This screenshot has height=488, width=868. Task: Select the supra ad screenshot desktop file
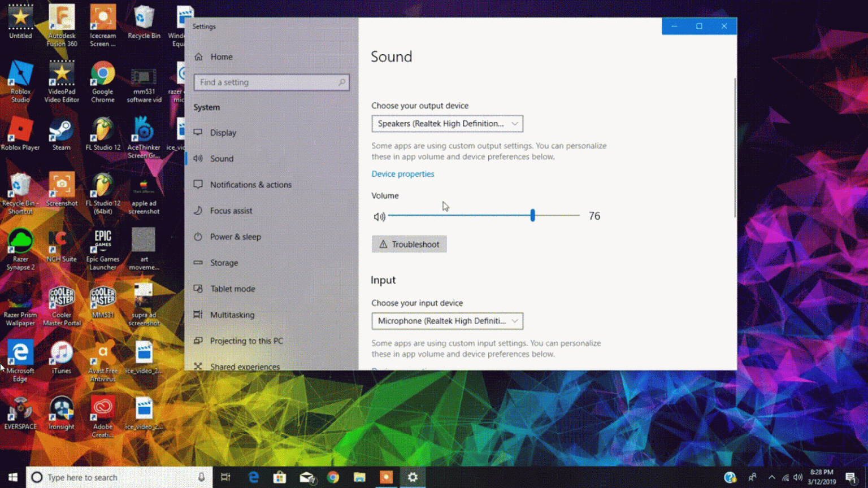tap(144, 306)
